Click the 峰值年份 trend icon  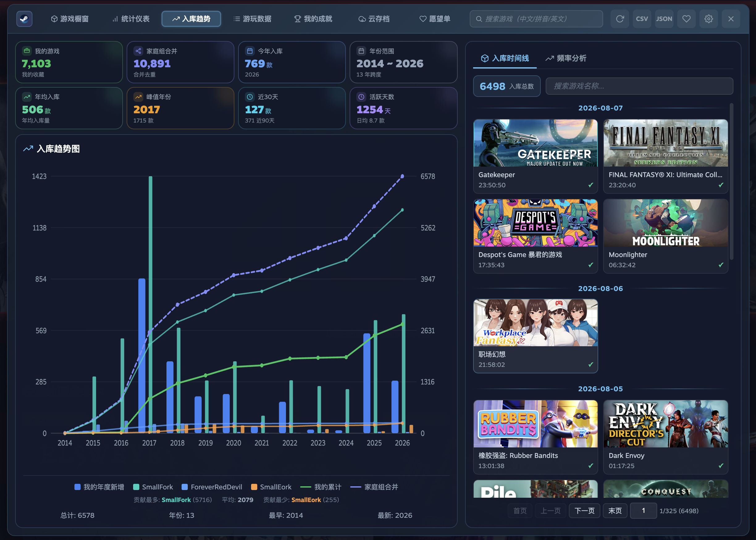pyautogui.click(x=138, y=97)
